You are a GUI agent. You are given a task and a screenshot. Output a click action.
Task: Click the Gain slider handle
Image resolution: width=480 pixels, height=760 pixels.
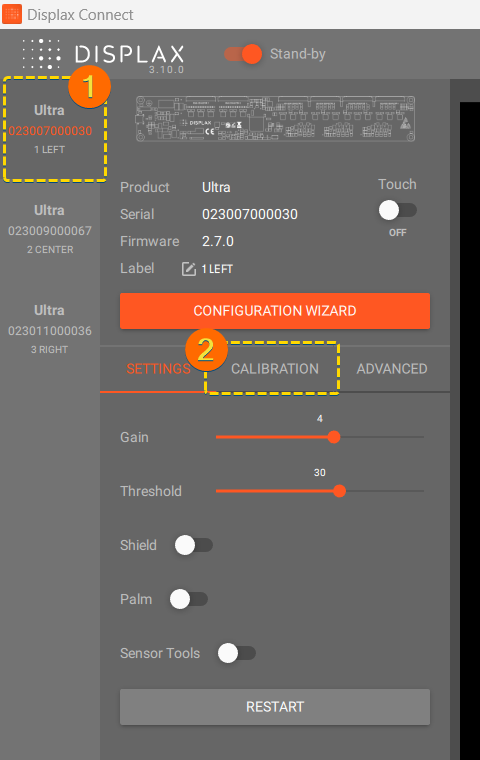tap(334, 437)
